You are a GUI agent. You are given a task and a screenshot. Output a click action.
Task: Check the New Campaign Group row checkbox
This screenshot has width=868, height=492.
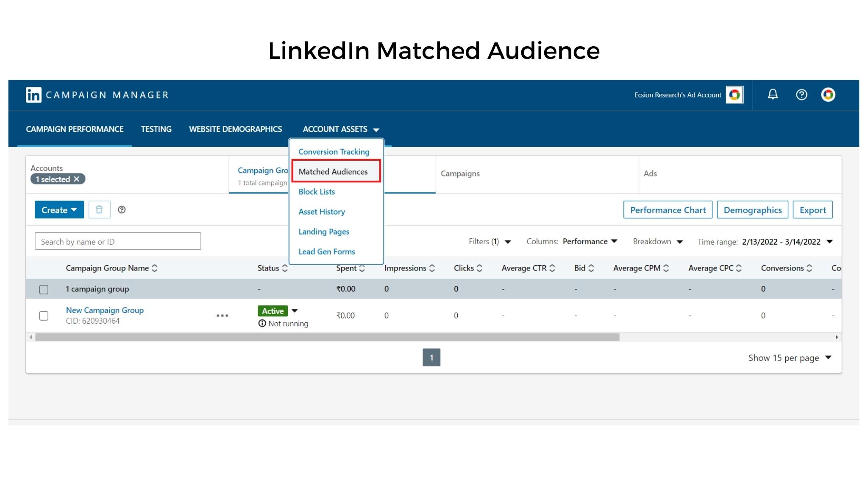[44, 316]
